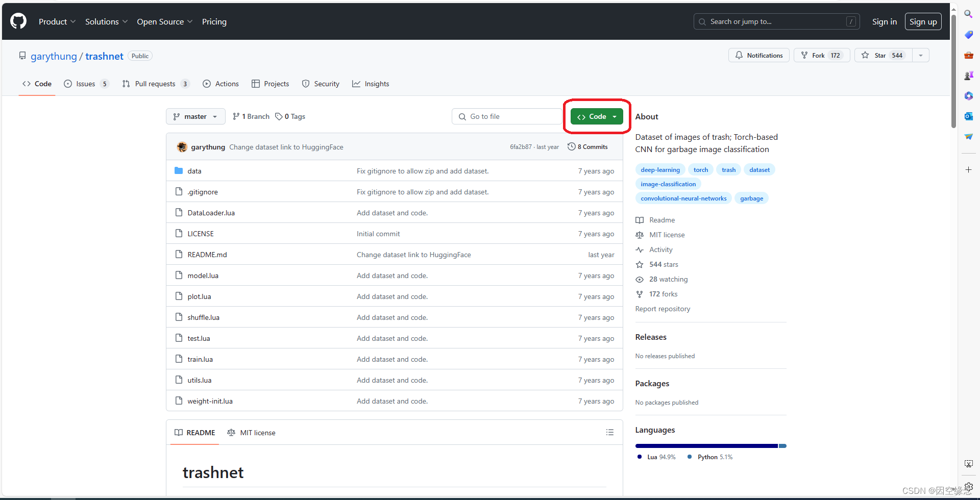Open the Edge sidebar settings gear
Image resolution: width=980 pixels, height=500 pixels.
pos(968,486)
